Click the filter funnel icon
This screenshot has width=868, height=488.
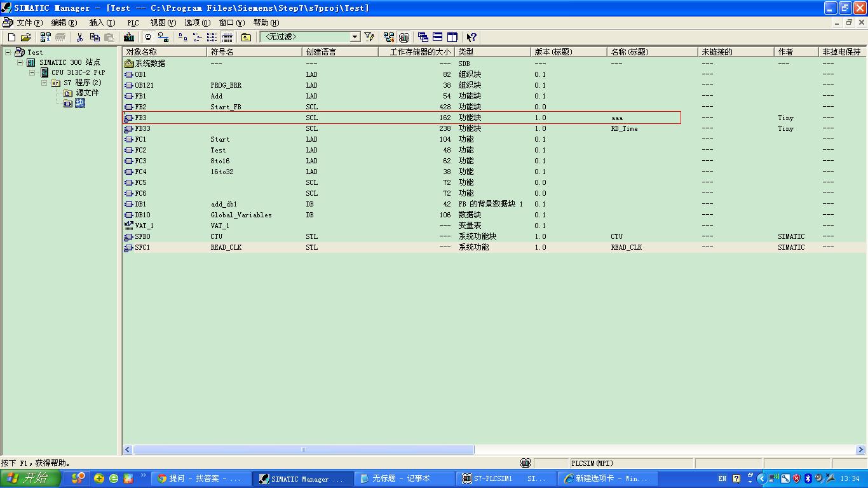coord(369,37)
